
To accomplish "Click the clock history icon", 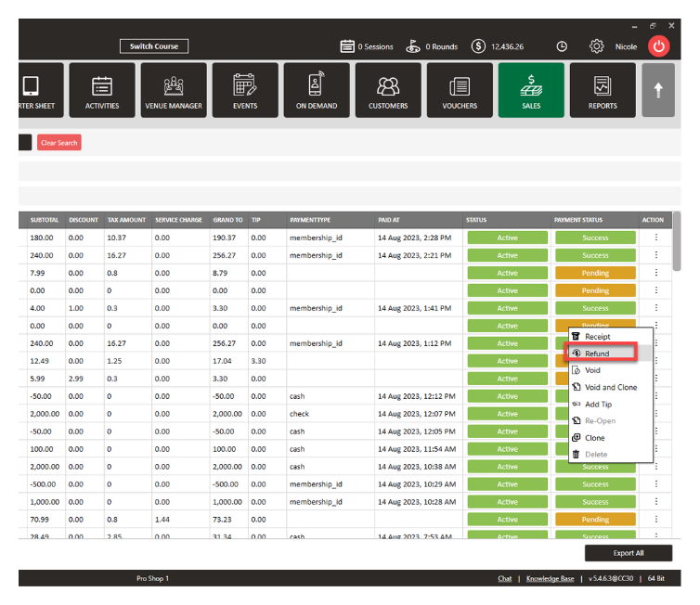I will pos(562,46).
